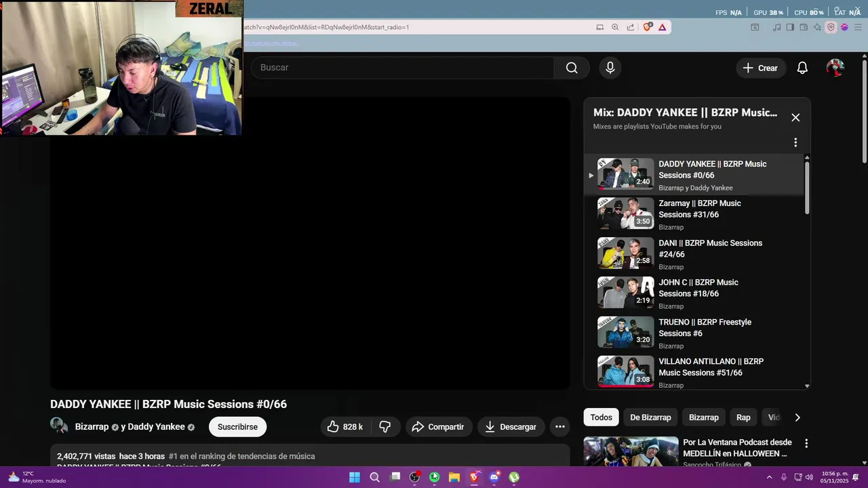Show more filter chips with right chevron
Screen dimensions: 868x488
pyautogui.click(x=797, y=418)
